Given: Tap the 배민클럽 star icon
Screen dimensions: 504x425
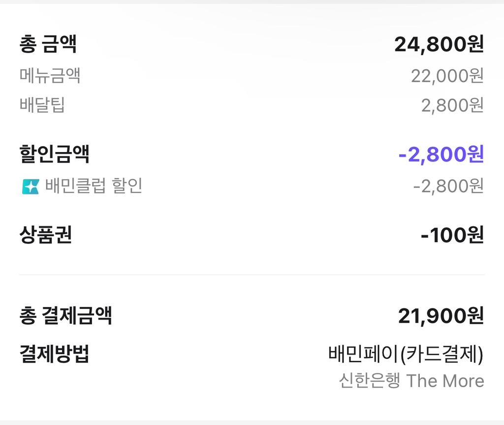Looking at the screenshot, I should (x=31, y=186).
